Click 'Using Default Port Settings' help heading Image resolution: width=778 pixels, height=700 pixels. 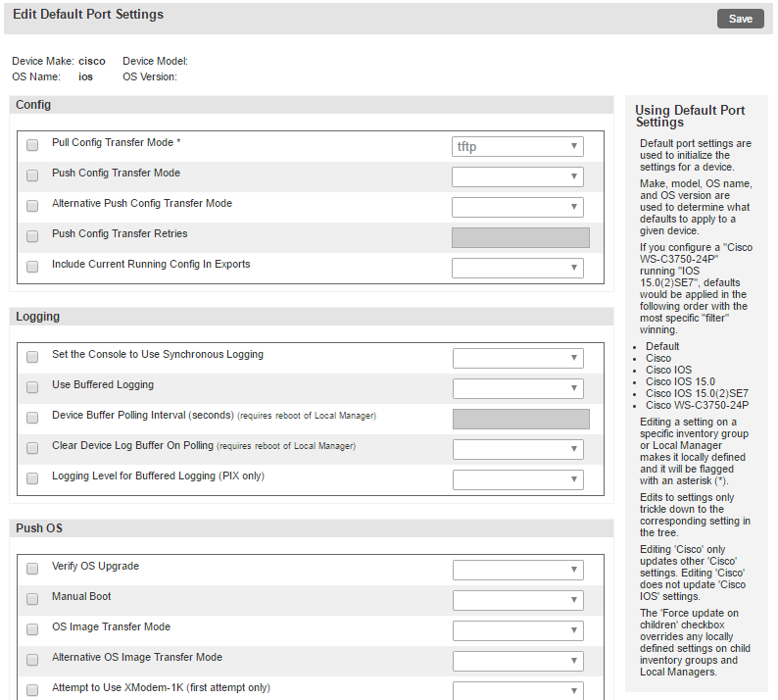coord(690,116)
